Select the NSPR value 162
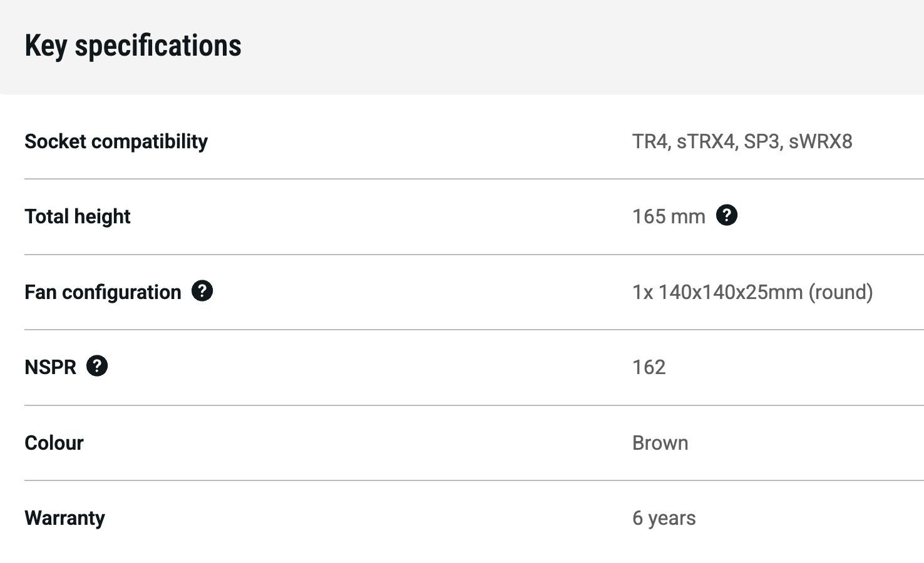Viewport: 924px width, 563px height. click(649, 367)
